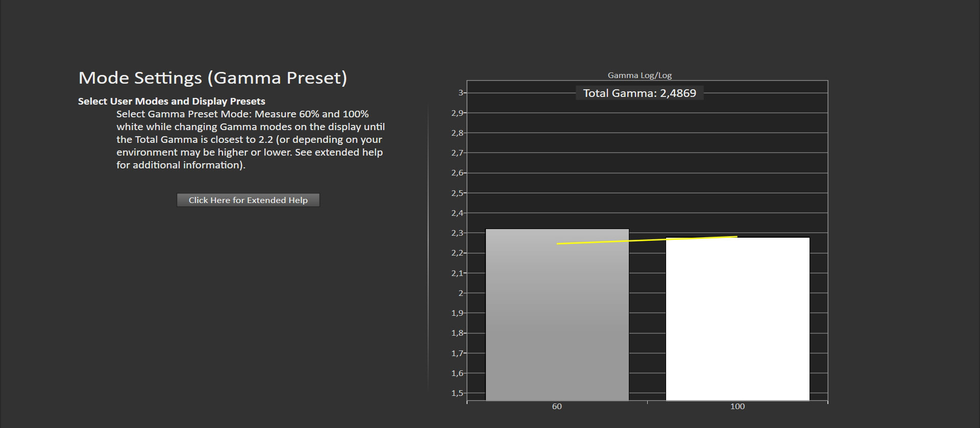
Task: Open the Click Here for Extended Help button
Action: pyautogui.click(x=248, y=200)
